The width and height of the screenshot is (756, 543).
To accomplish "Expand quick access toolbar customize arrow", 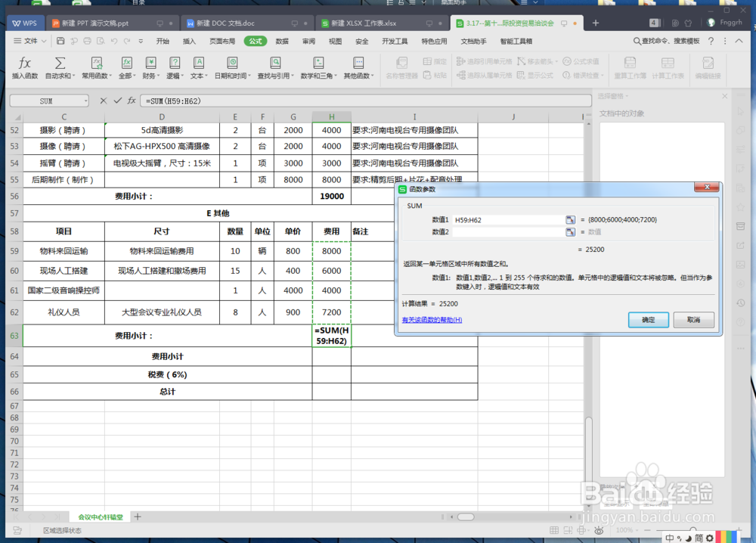I will click(141, 42).
